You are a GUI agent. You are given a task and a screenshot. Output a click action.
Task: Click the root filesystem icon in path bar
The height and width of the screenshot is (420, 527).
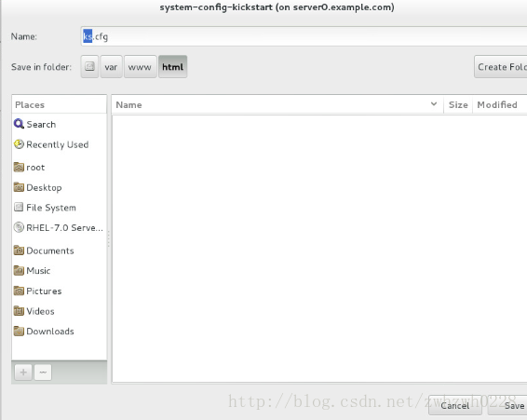click(89, 66)
